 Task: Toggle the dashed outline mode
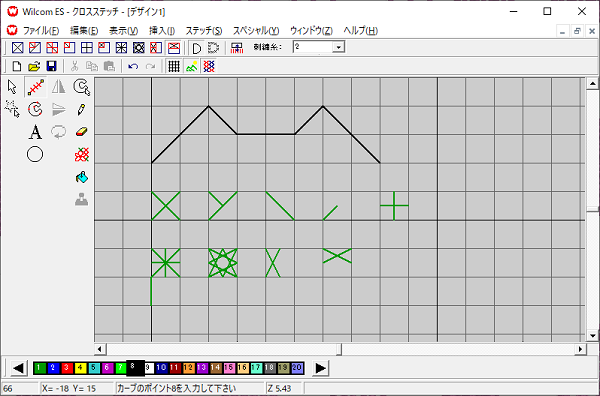213,48
